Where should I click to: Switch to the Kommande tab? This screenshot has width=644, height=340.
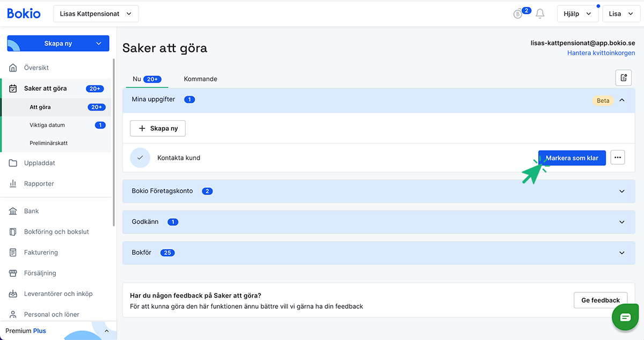point(200,79)
